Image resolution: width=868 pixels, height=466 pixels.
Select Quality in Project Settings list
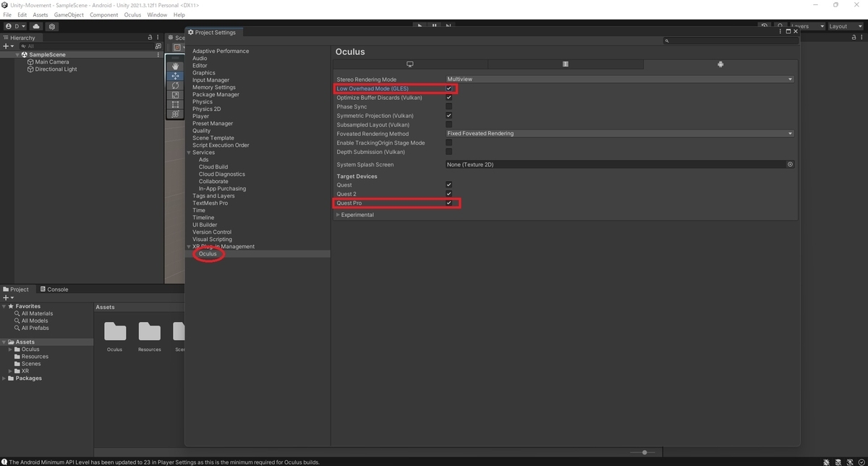point(201,130)
